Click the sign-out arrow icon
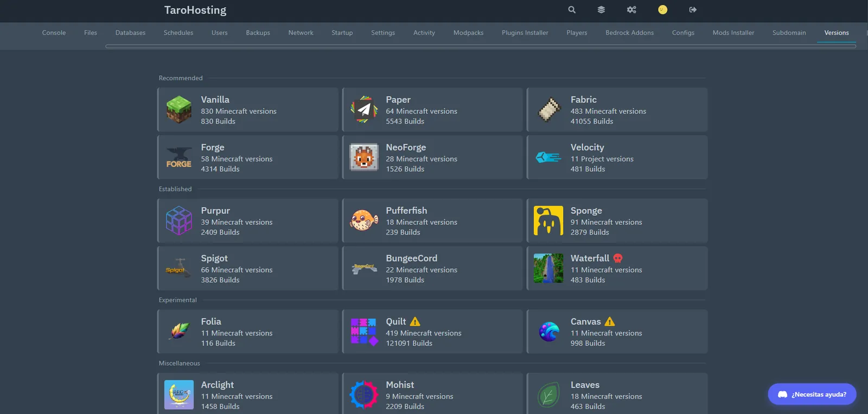868x414 pixels. [x=693, y=10]
